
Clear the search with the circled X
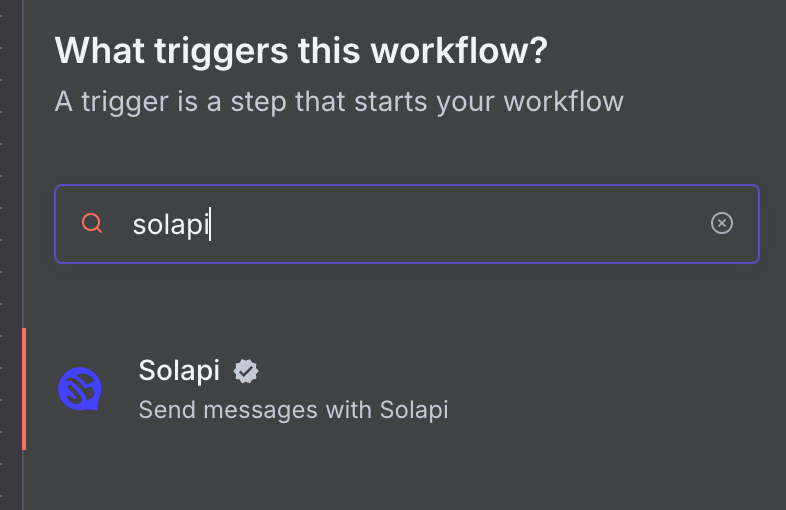click(722, 223)
